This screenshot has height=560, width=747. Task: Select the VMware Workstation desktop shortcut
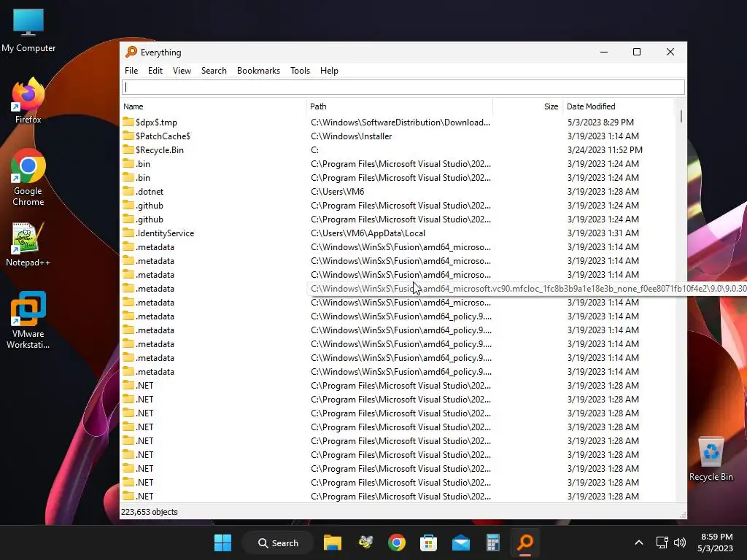28,320
